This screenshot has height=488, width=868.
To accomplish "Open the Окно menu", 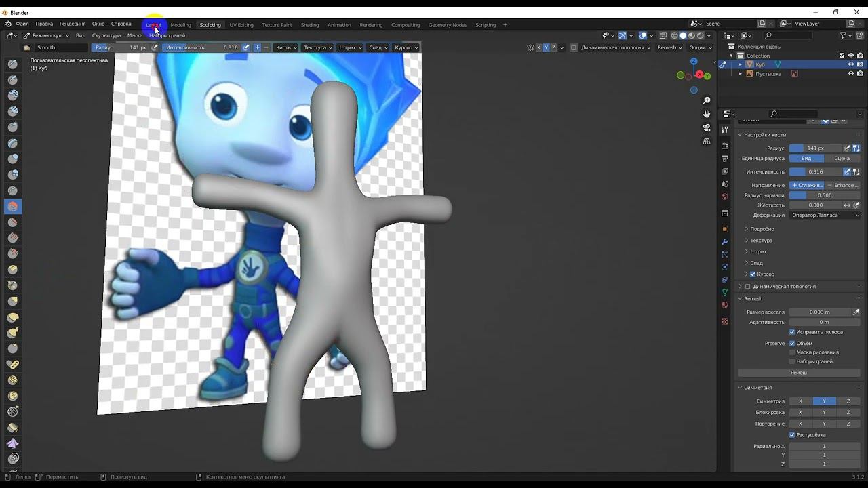I will coord(98,24).
